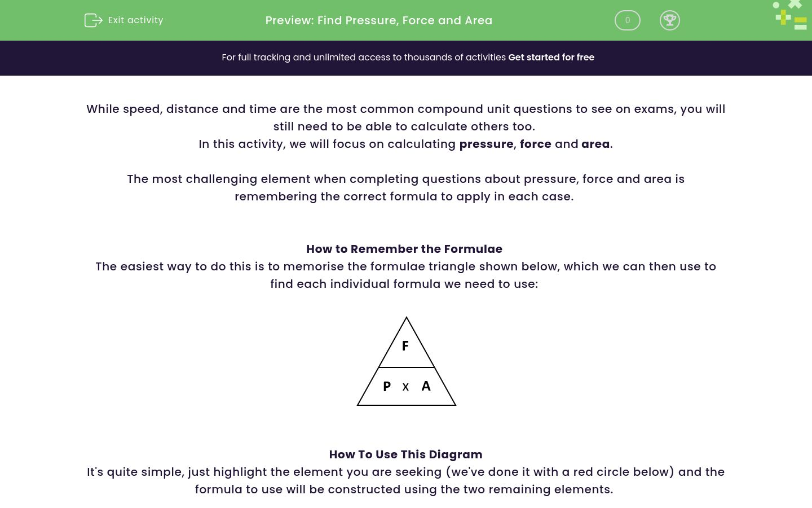The height and width of the screenshot is (508, 812).
Task: Toggle the bold word area in the text
Action: tap(595, 144)
